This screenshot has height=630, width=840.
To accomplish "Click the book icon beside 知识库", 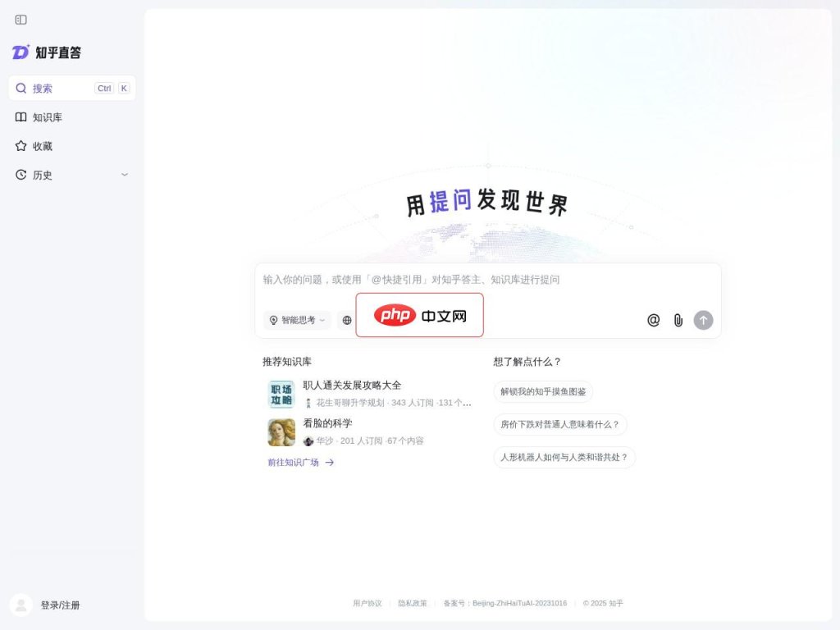I will pyautogui.click(x=21, y=117).
